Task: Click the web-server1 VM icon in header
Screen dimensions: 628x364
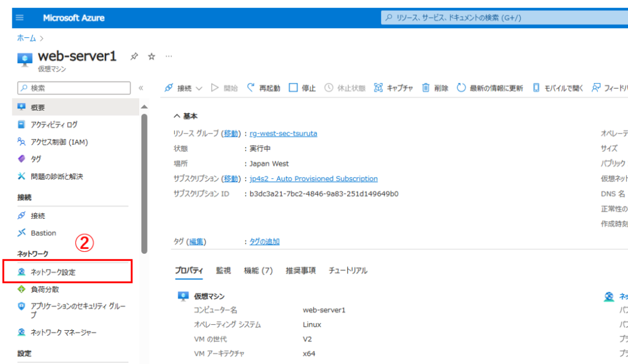Action: click(25, 60)
